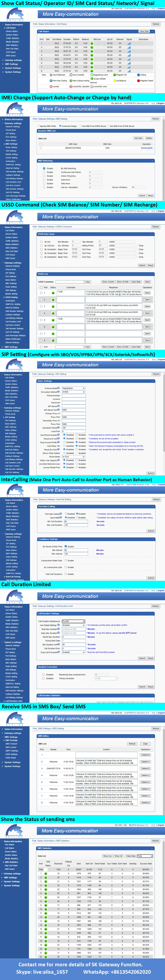The image size is (165, 980).
Task: Select Get IMEI From ESPS Server radio
Action: coord(81,126)
